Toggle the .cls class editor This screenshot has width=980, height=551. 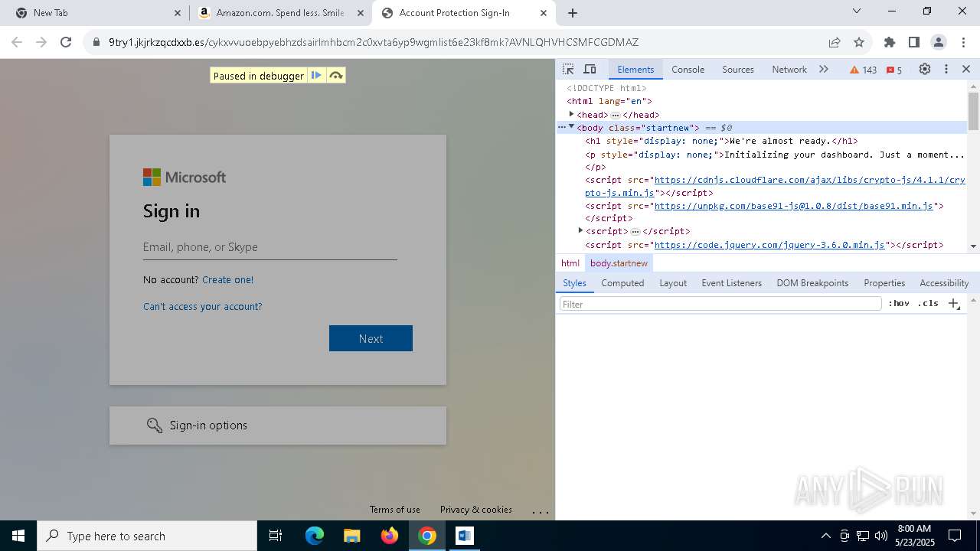coord(928,303)
